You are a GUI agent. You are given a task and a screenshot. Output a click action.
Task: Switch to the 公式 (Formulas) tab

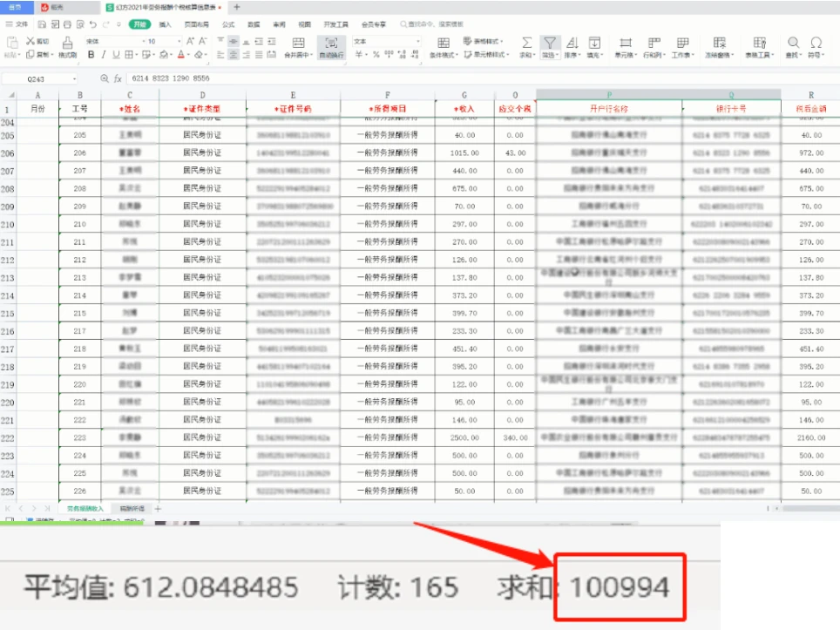[x=228, y=24]
